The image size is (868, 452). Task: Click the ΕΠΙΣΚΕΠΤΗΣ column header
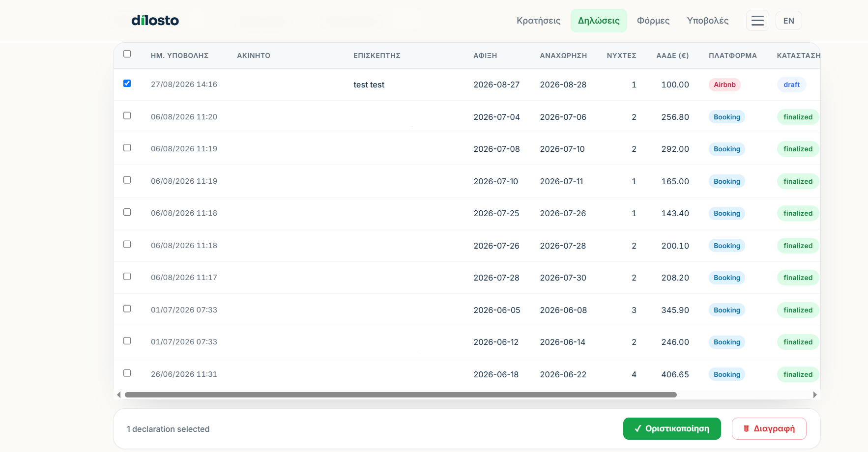point(377,56)
